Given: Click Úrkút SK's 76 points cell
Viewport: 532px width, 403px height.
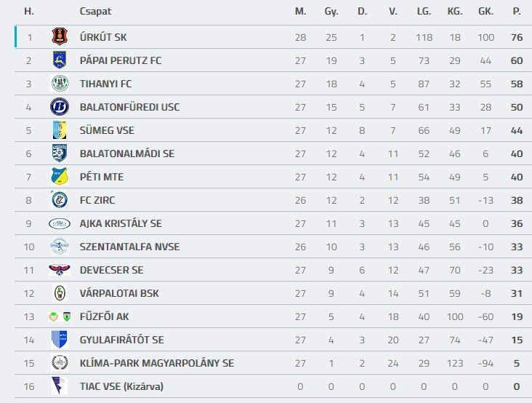Looking at the screenshot, I should (517, 37).
